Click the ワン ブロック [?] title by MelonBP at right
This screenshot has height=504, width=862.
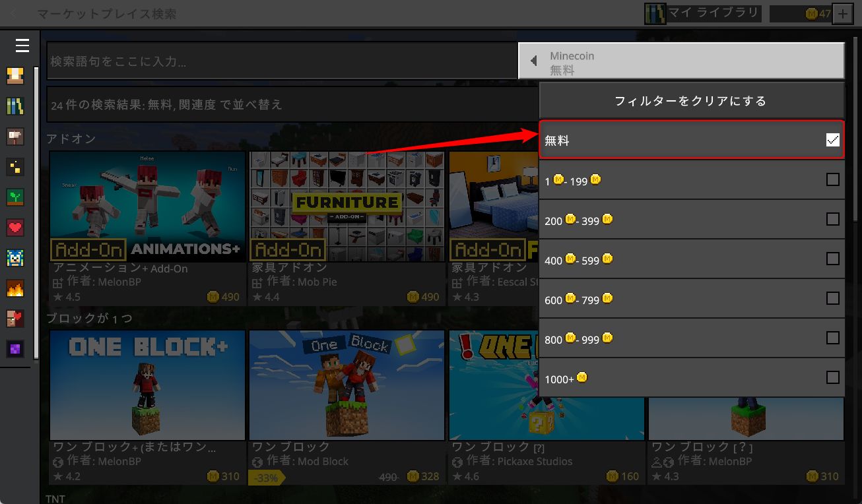(x=702, y=447)
